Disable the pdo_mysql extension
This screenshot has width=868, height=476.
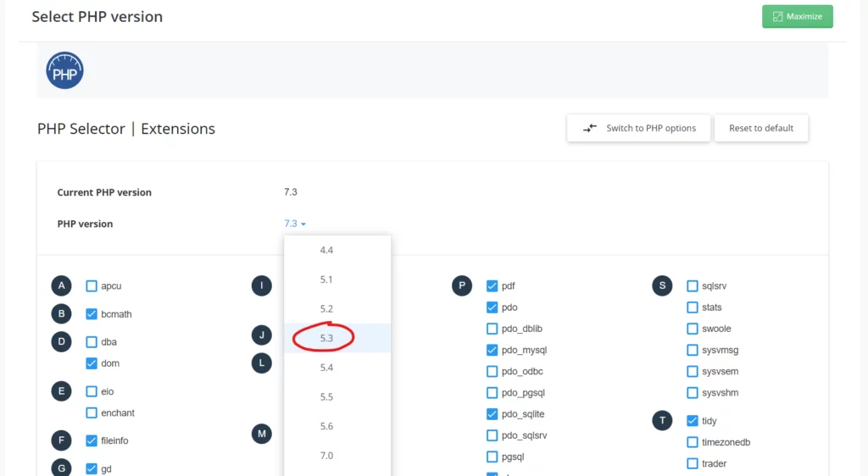(492, 350)
